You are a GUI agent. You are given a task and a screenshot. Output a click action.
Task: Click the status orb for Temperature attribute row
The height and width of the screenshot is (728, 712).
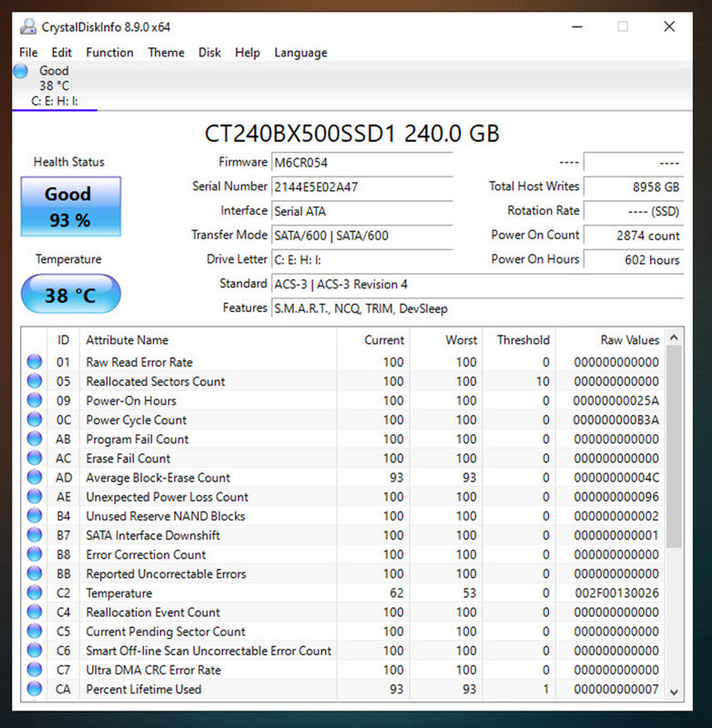pyautogui.click(x=35, y=593)
